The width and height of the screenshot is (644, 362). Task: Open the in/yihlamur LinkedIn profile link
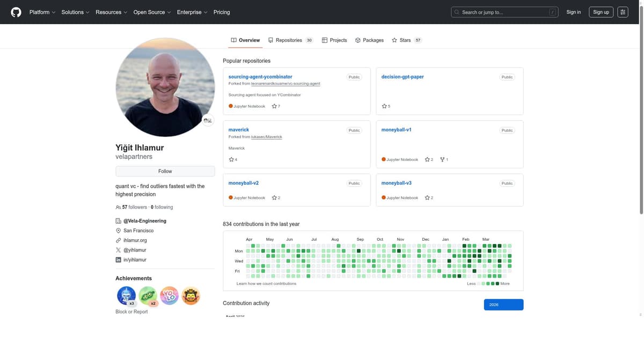(135, 260)
